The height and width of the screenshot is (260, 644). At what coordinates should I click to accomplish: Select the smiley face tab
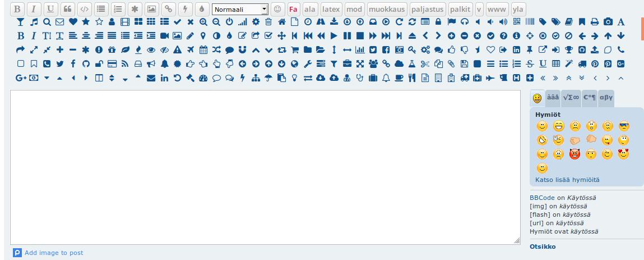coord(537,98)
